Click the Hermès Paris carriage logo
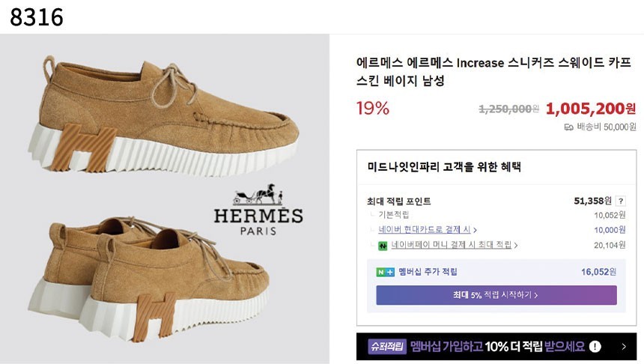Viewport: 644px width, 364px height. (258, 210)
